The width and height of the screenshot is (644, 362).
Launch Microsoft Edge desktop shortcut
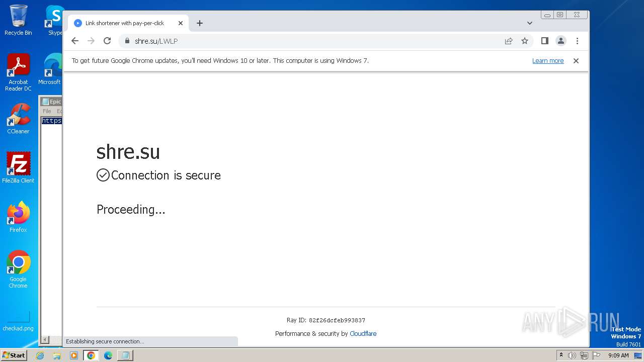50,69
